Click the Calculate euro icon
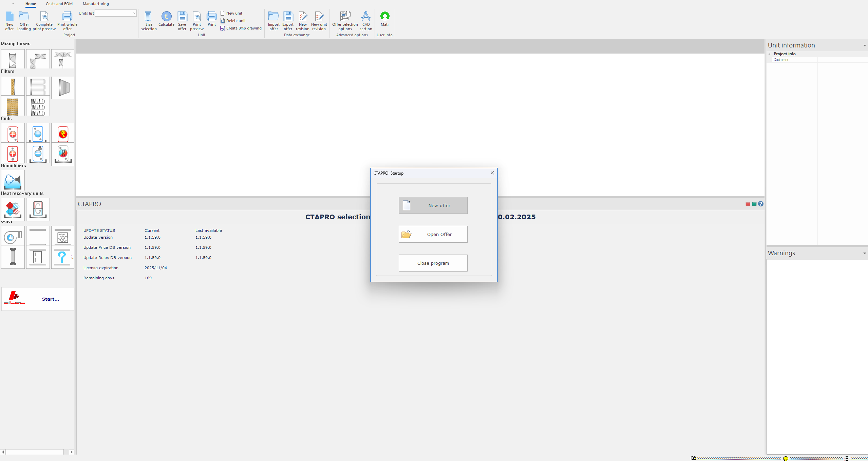The width and height of the screenshot is (868, 461). click(166, 19)
